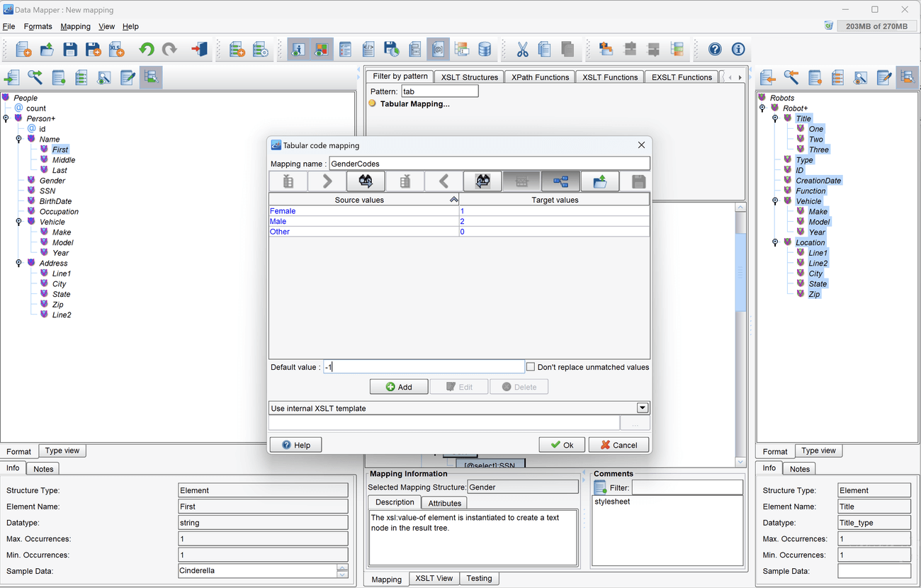921x588 pixels.
Task: Collapse the Title node in Robots tree
Action: (775, 118)
